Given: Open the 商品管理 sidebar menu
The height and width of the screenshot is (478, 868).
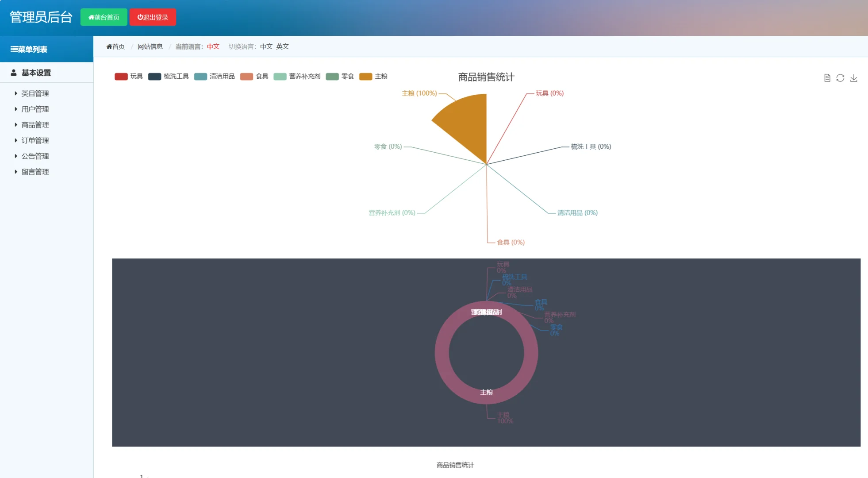Looking at the screenshot, I should 35,125.
